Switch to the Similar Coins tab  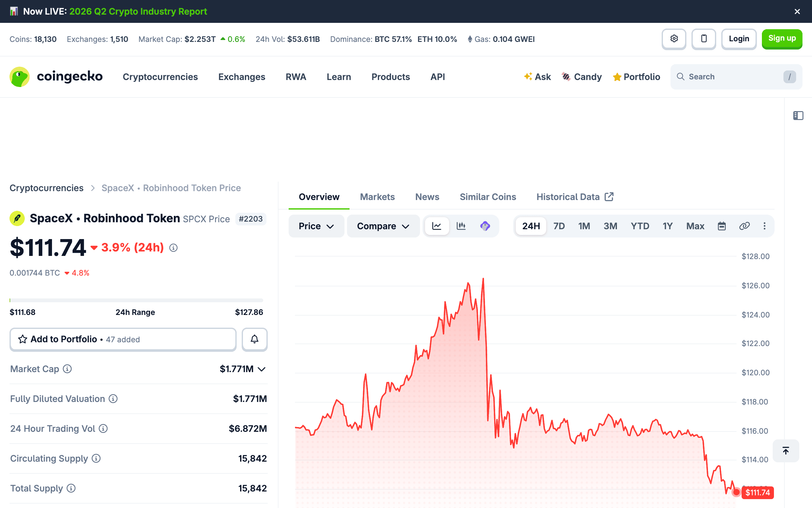tap(488, 197)
